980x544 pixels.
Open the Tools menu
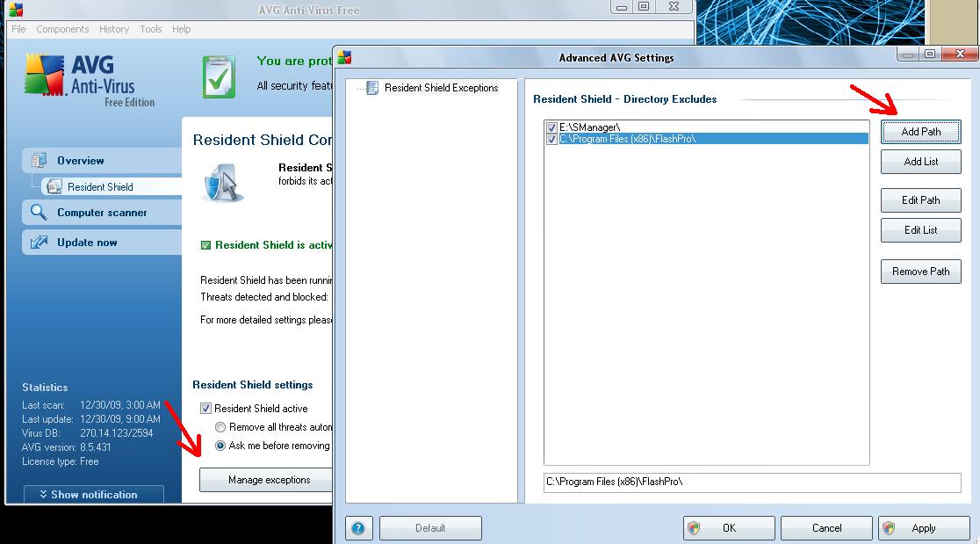pyautogui.click(x=151, y=29)
